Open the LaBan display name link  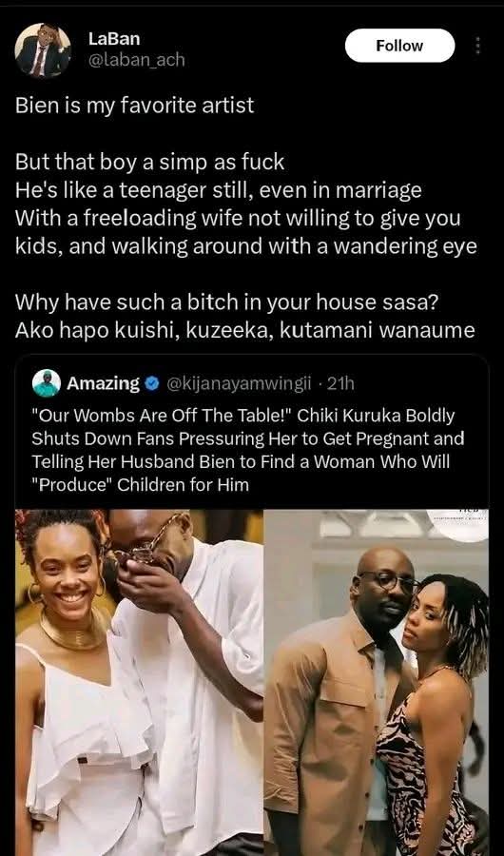[114, 39]
